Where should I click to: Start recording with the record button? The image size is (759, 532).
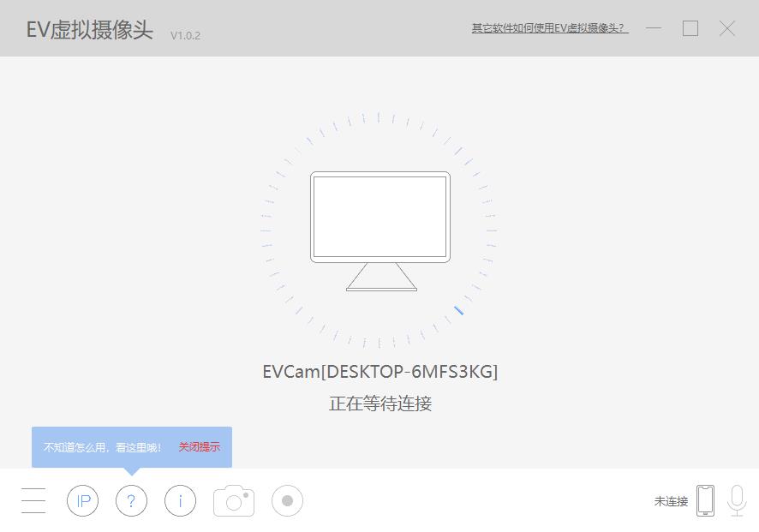click(287, 500)
